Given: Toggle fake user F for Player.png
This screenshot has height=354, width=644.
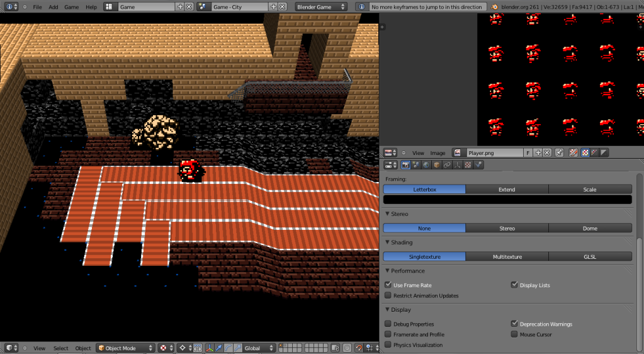Looking at the screenshot, I should pyautogui.click(x=528, y=152).
